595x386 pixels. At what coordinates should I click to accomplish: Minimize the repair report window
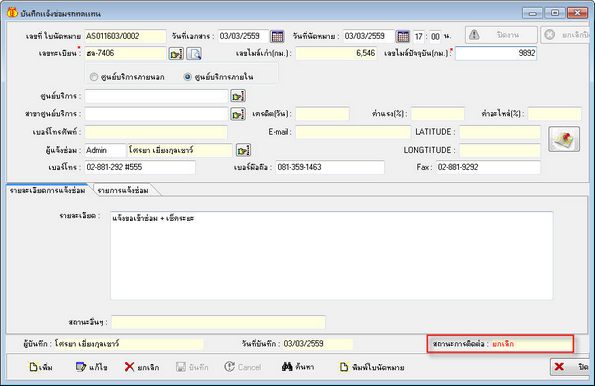click(x=532, y=13)
